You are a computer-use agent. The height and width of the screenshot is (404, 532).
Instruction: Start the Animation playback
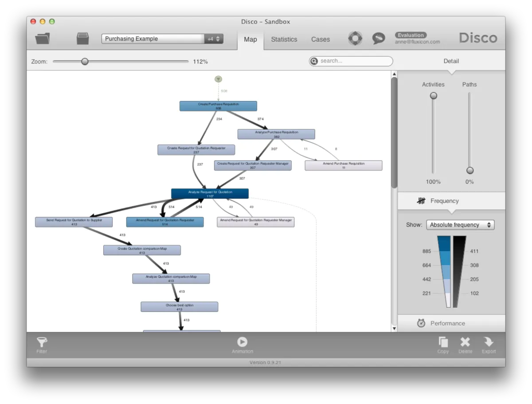click(243, 342)
